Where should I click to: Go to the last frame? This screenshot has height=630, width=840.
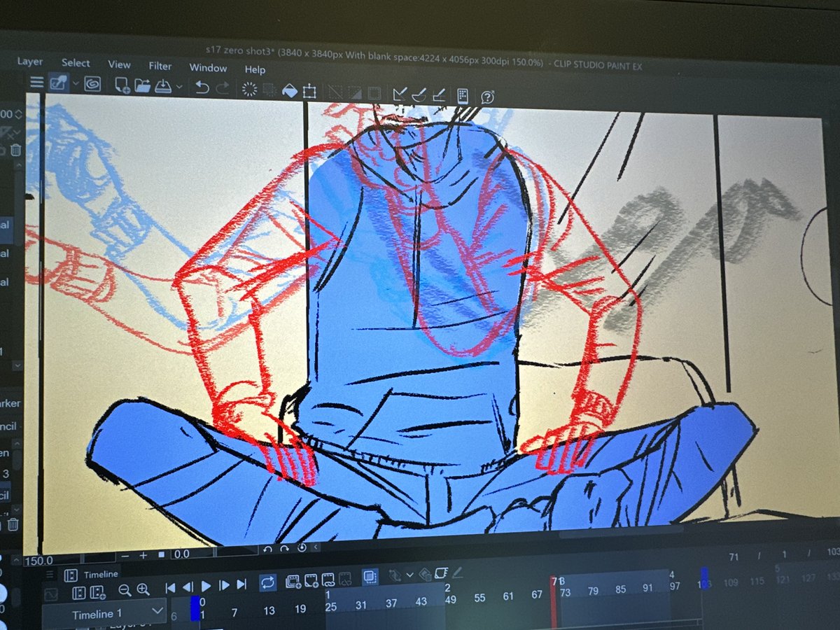click(x=241, y=584)
